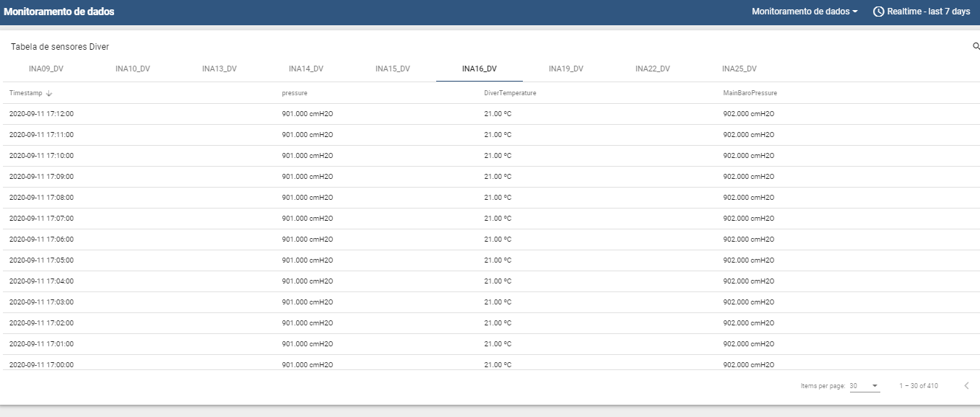980x417 pixels.
Task: Switch to the INA10_DV tab
Action: 133,69
